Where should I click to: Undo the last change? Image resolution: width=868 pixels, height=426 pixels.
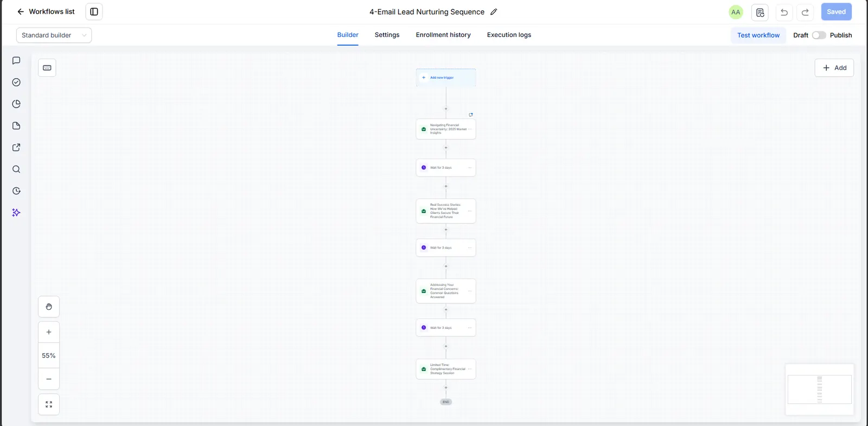click(x=784, y=12)
